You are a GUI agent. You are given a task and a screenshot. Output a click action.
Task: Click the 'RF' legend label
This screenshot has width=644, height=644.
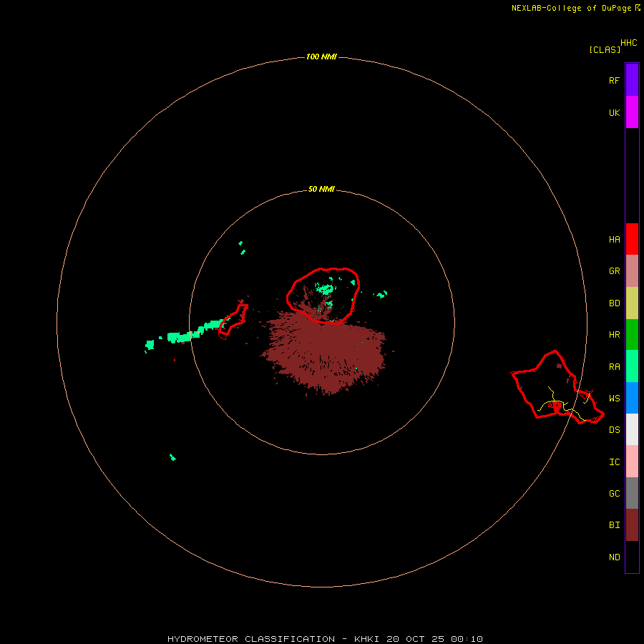click(x=614, y=80)
